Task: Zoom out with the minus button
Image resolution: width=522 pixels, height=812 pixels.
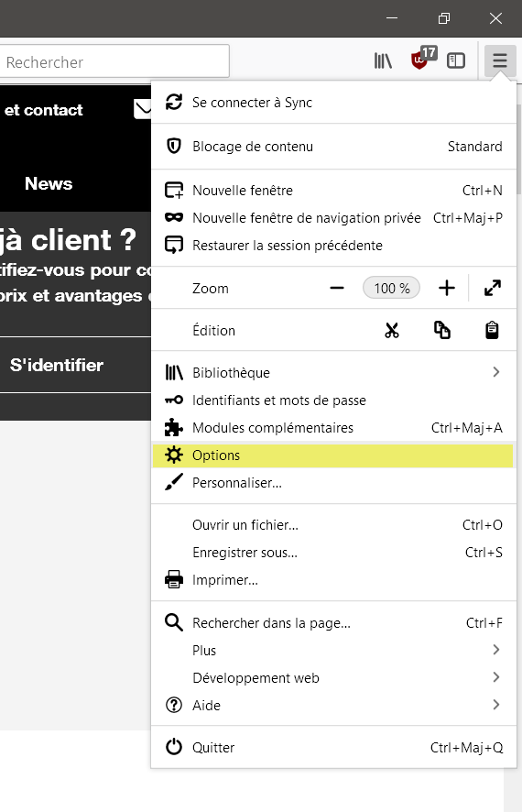Action: click(x=337, y=288)
